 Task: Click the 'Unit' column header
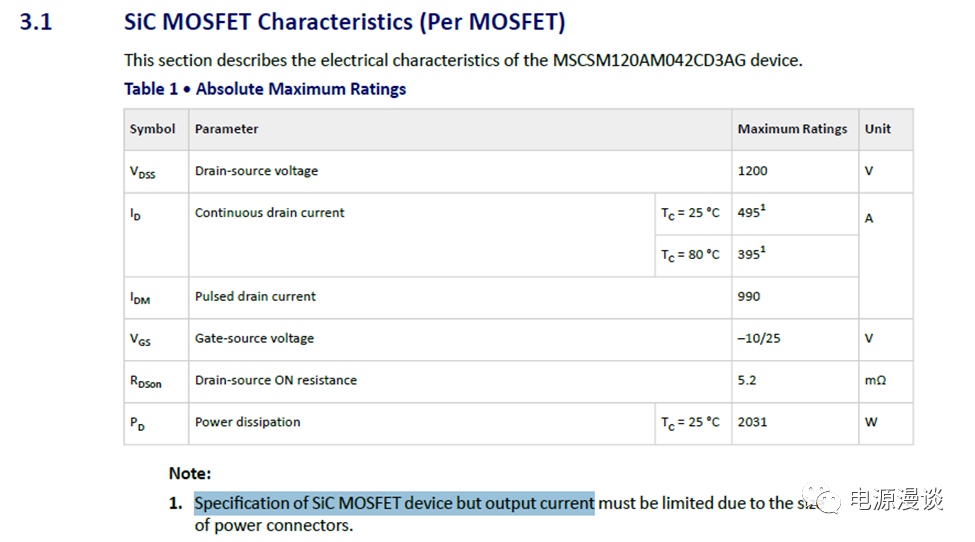click(x=878, y=129)
